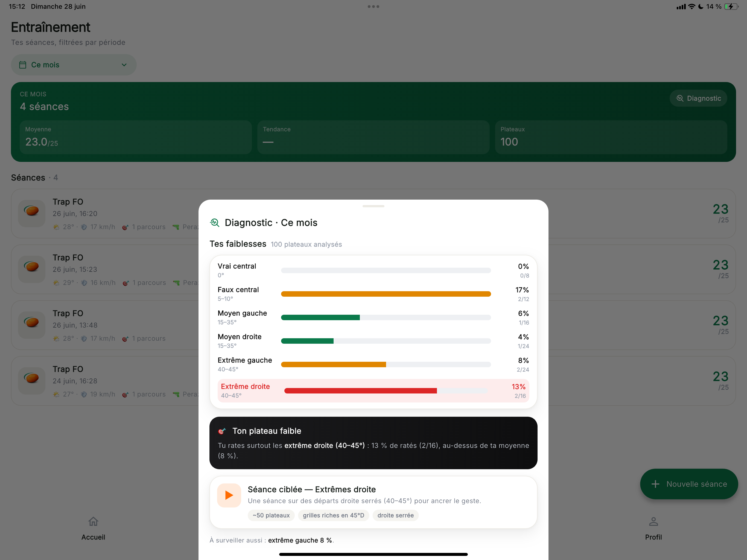747x560 pixels.
Task: Open the Ton plateau faible card
Action: click(373, 443)
